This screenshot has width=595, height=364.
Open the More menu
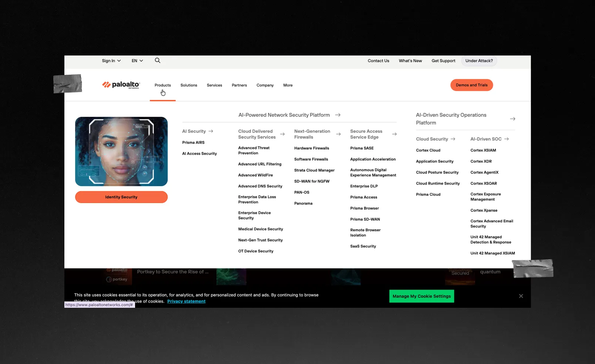288,85
